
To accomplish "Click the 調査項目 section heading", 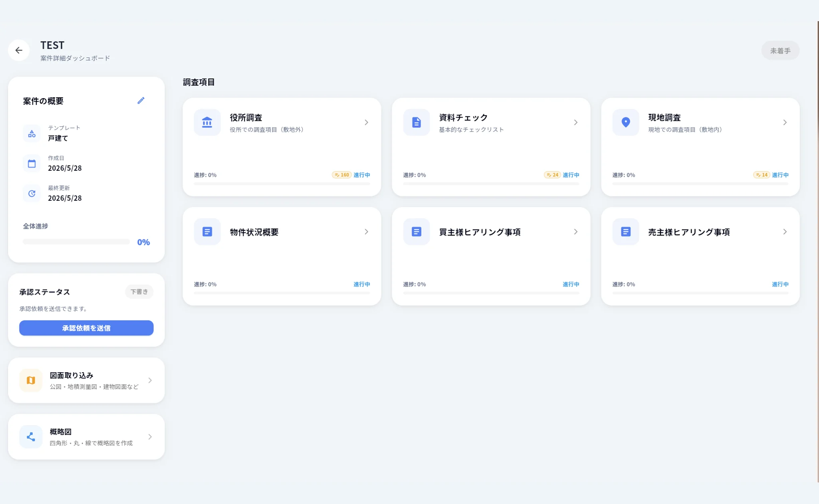I will pos(199,82).
